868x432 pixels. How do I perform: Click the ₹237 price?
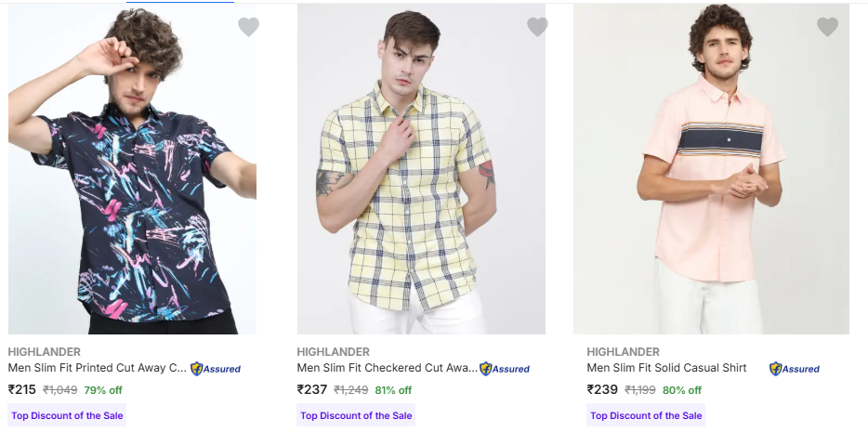coord(312,390)
